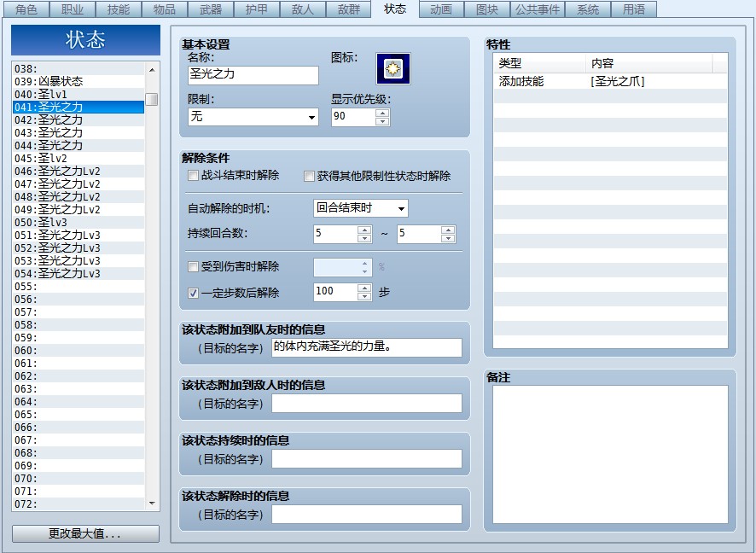Click the state list scroll down arrow
Viewport: 756px width, 553px height.
152,504
